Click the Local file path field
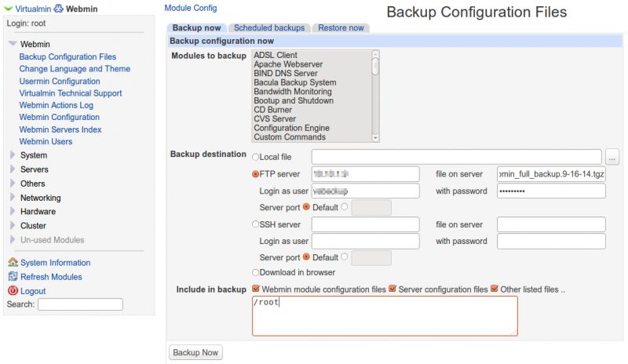 click(x=457, y=157)
